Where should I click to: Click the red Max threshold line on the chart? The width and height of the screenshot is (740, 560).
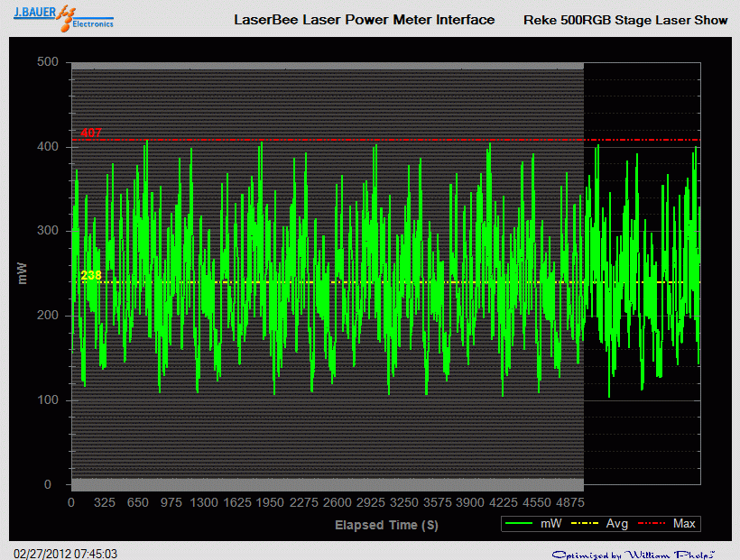pos(361,140)
